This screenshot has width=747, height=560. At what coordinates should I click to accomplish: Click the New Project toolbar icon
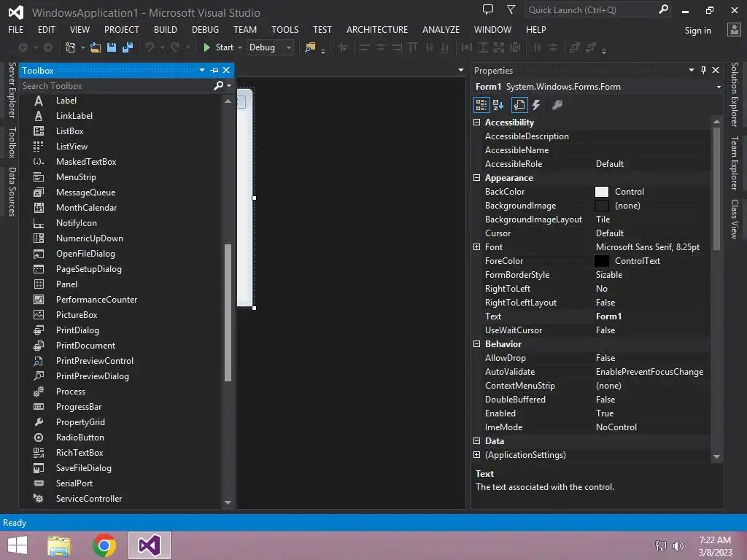[70, 47]
